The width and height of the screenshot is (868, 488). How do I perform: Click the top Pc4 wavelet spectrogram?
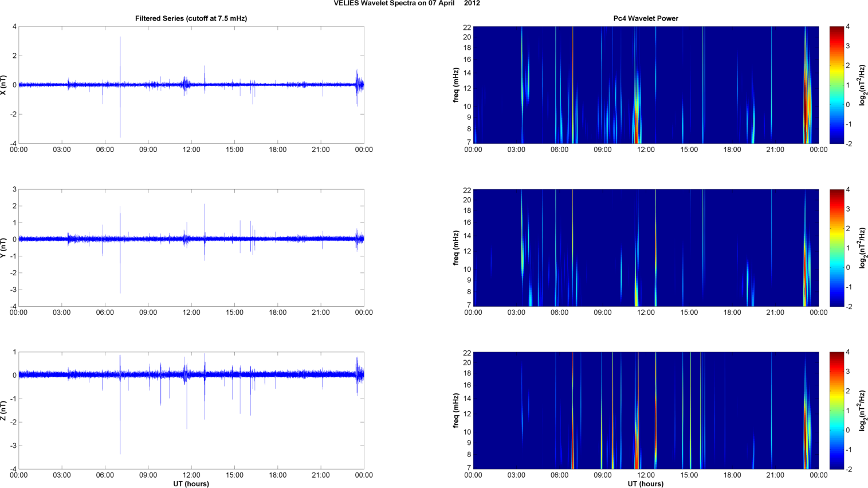(645, 85)
